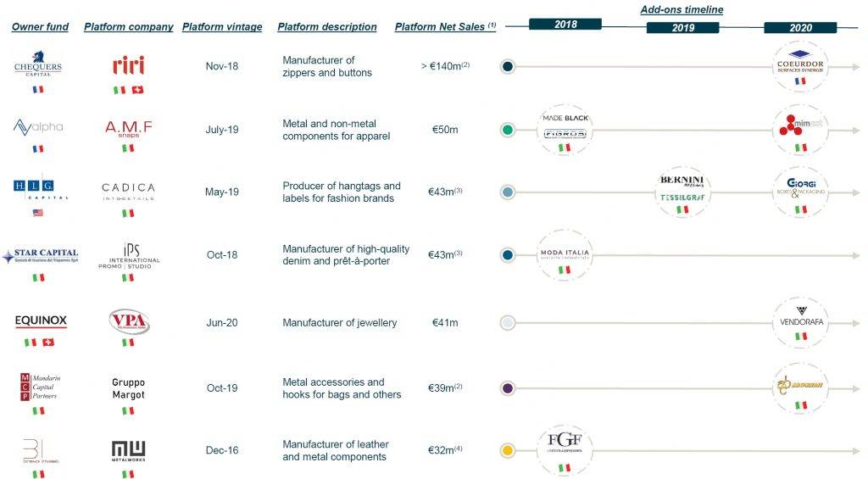Click the Metalworks platform logo

coord(128,449)
